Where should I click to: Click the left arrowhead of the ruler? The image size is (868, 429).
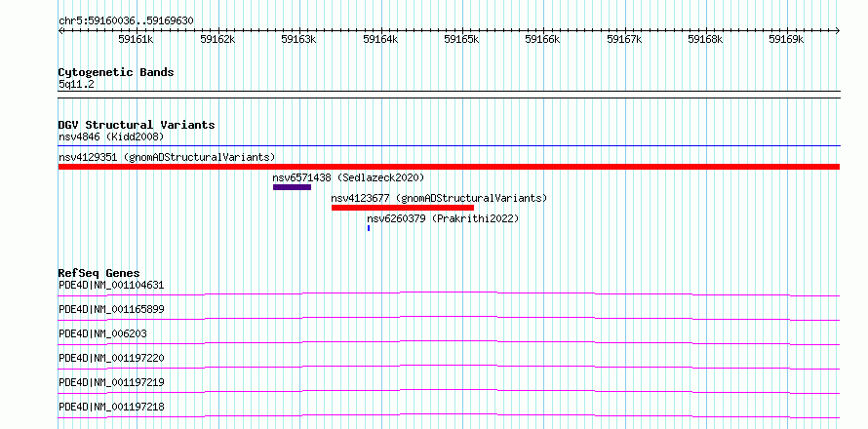[x=60, y=30]
